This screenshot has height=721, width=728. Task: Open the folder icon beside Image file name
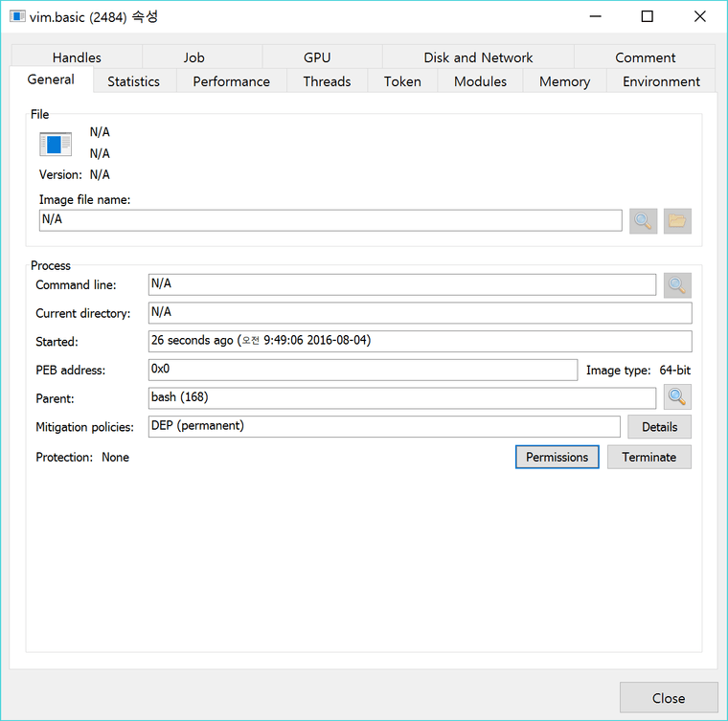click(677, 221)
